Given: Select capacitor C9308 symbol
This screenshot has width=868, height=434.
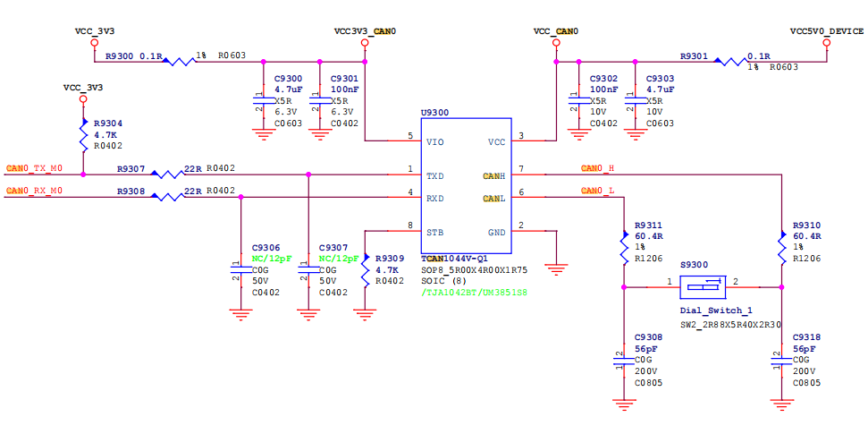Looking at the screenshot, I should click(624, 361).
